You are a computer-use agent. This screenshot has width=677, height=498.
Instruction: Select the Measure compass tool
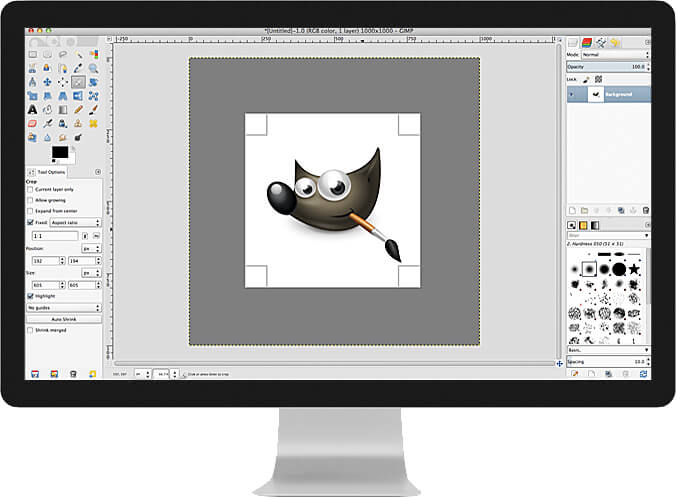pos(32,82)
